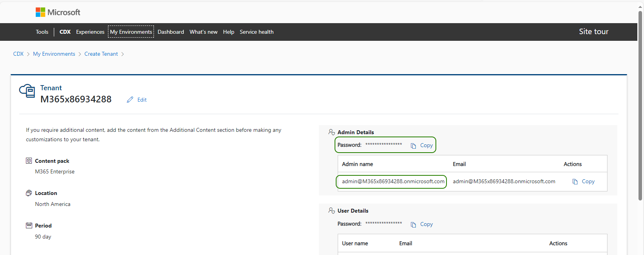This screenshot has height=255, width=644.
Task: Open the Tools menu
Action: (42, 32)
